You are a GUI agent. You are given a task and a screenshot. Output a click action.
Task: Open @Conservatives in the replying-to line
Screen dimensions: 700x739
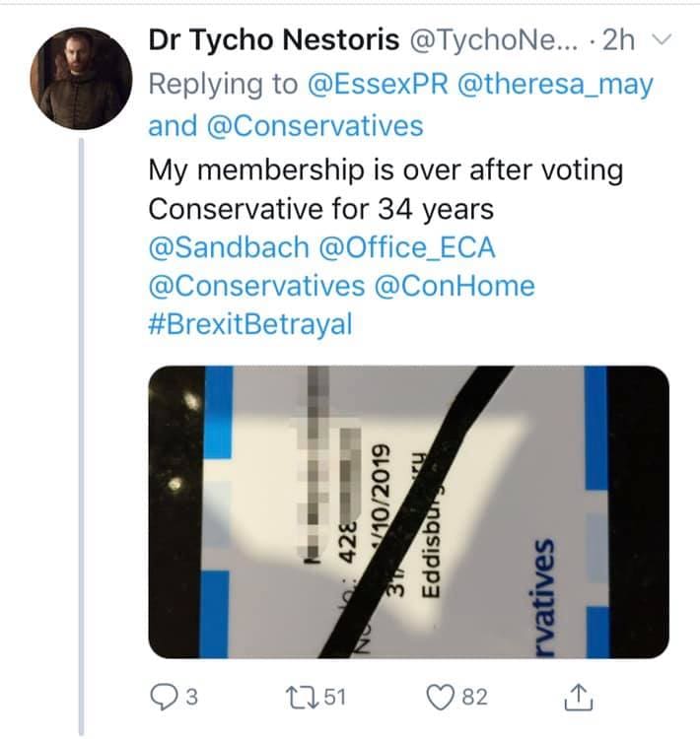tap(315, 126)
